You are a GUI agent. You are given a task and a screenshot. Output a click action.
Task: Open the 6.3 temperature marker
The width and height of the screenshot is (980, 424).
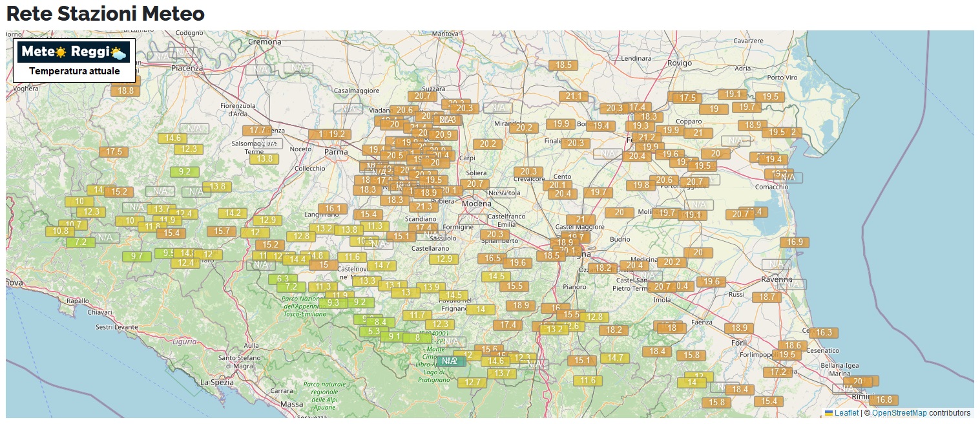283,279
